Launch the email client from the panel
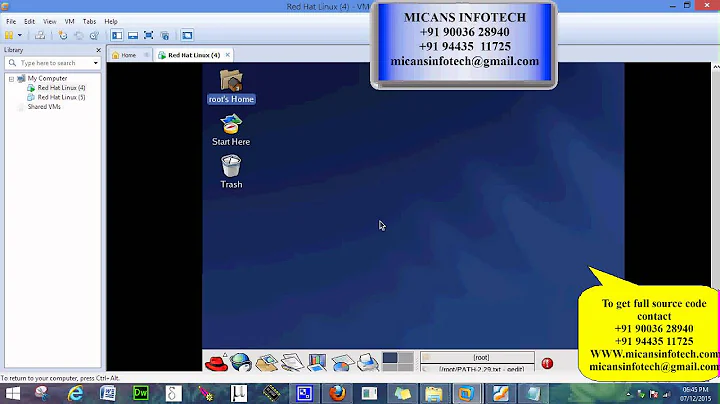The height and width of the screenshot is (404, 720). coord(266,363)
